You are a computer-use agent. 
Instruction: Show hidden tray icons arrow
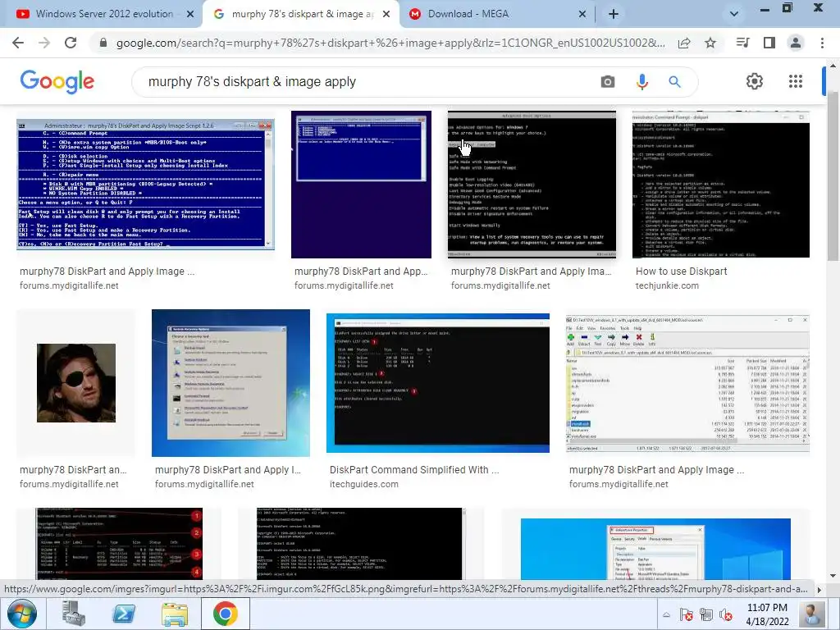click(666, 614)
